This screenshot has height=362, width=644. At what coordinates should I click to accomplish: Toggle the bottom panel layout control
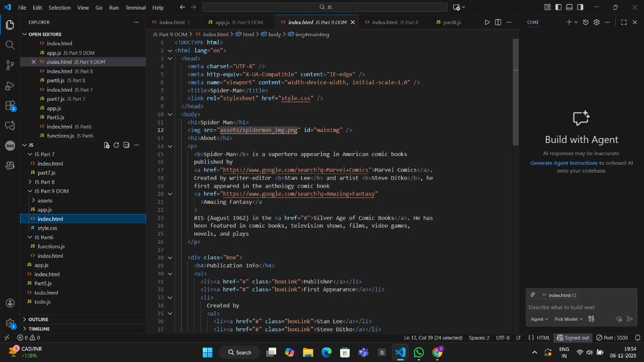569,7
